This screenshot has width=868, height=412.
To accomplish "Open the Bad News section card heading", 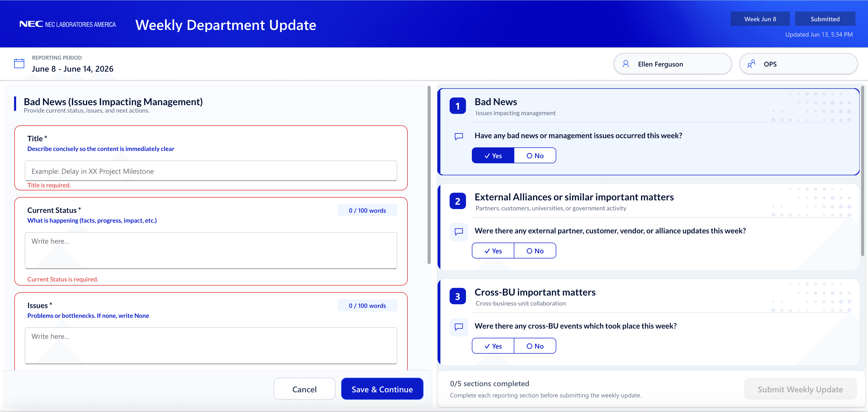I will (496, 102).
